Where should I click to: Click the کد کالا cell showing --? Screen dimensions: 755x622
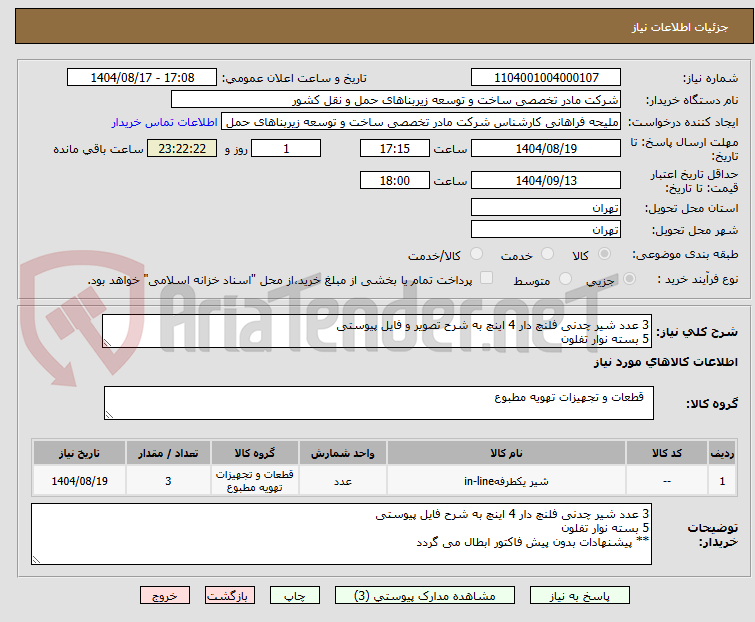point(667,480)
